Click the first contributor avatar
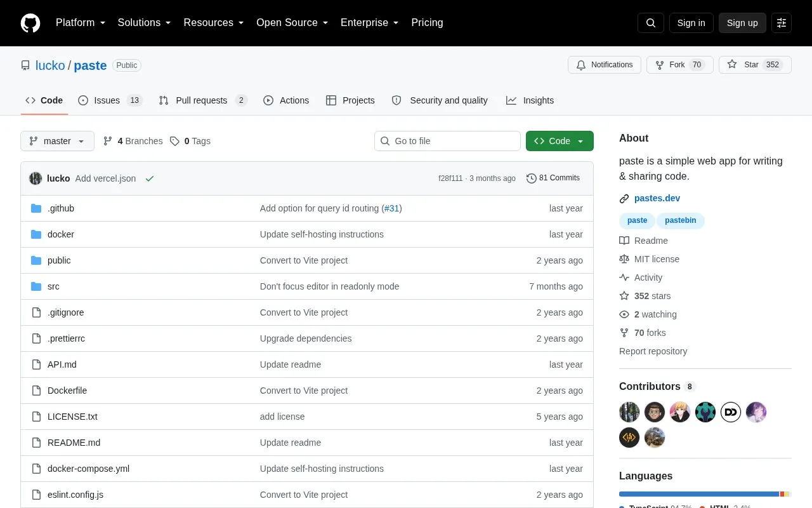 [x=629, y=412]
